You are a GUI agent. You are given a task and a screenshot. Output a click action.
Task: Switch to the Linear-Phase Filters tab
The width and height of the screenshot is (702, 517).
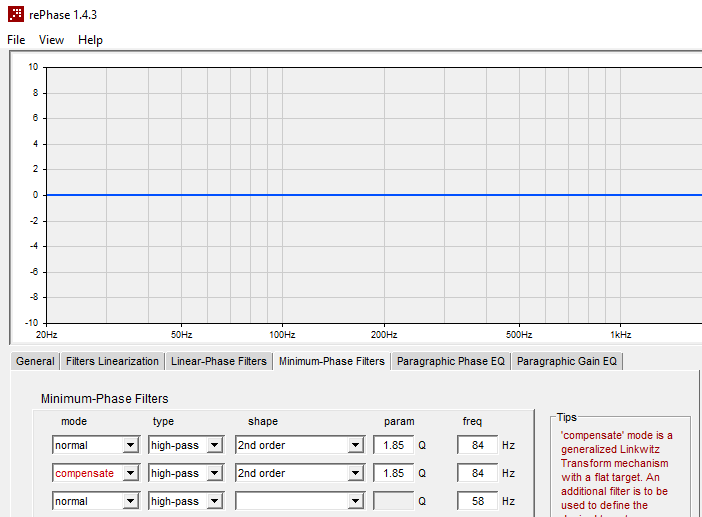218,361
